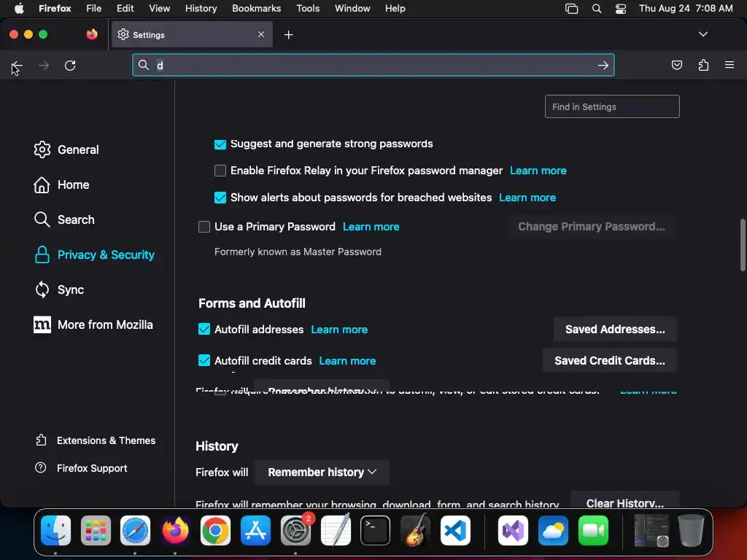This screenshot has width=747, height=560.
Task: Open Google Chrome from the Dock
Action: [215, 531]
